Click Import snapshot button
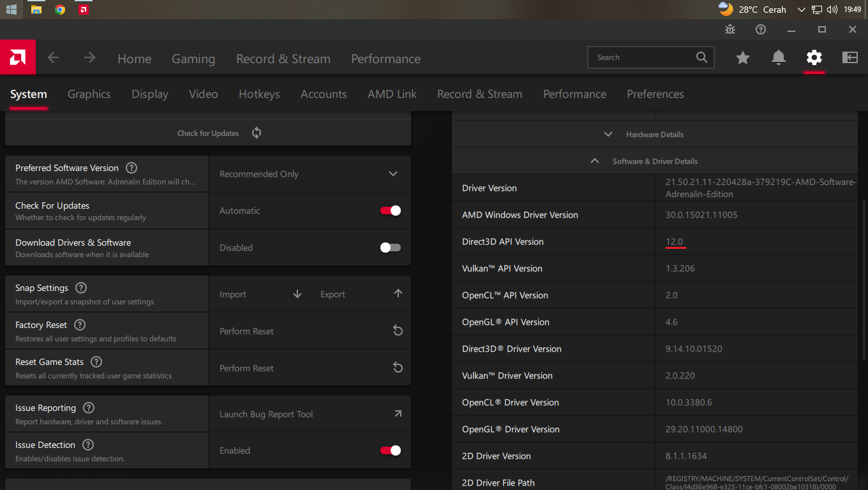Screen dimensions: 868x490 [259, 294]
